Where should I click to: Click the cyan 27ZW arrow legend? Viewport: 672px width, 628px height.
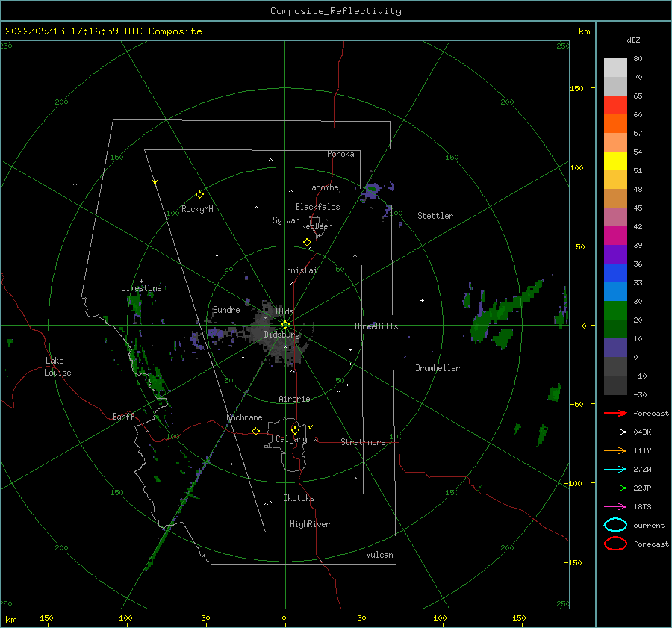[615, 470]
